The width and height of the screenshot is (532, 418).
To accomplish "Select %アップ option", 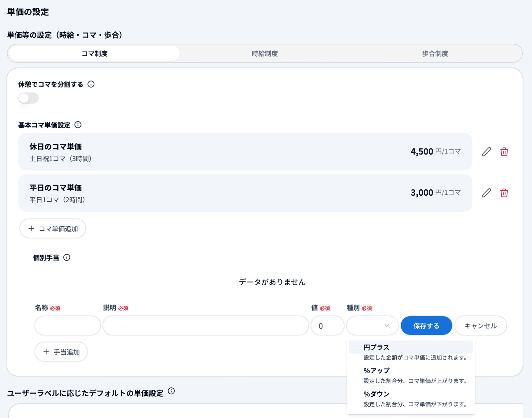I will 411,375.
